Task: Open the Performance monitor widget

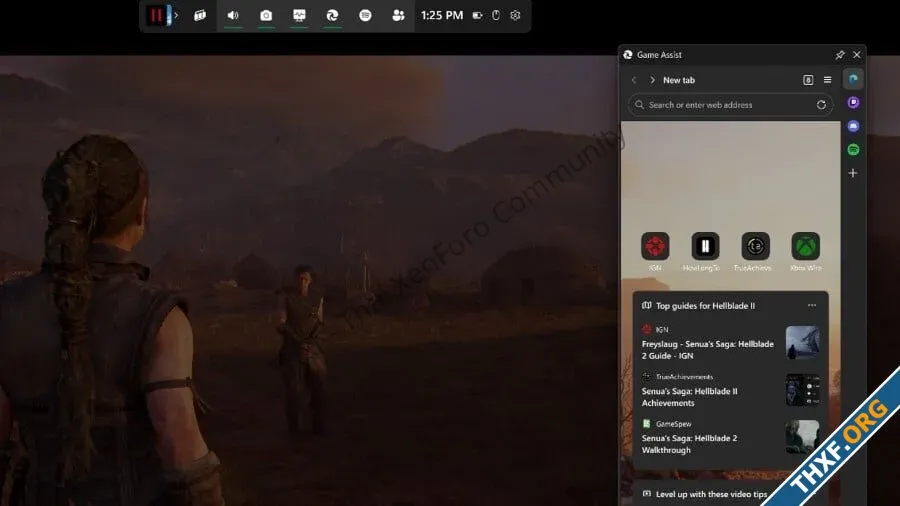Action: (299, 15)
